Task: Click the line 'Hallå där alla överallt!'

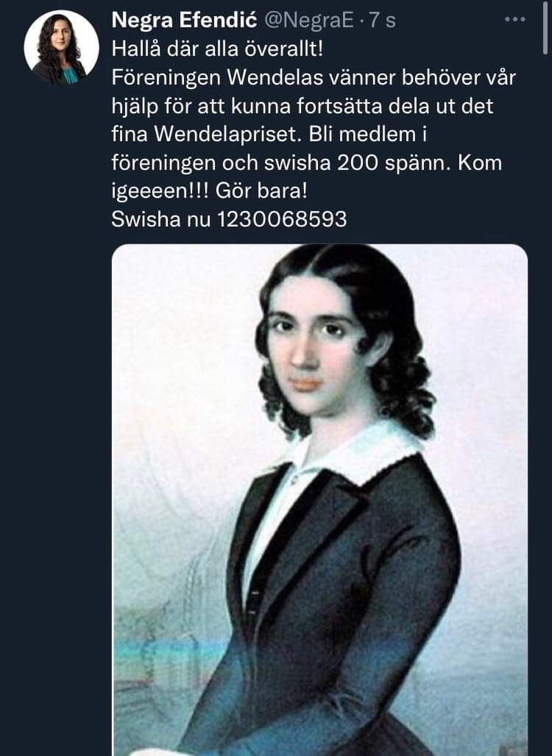Action: pyautogui.click(x=217, y=49)
